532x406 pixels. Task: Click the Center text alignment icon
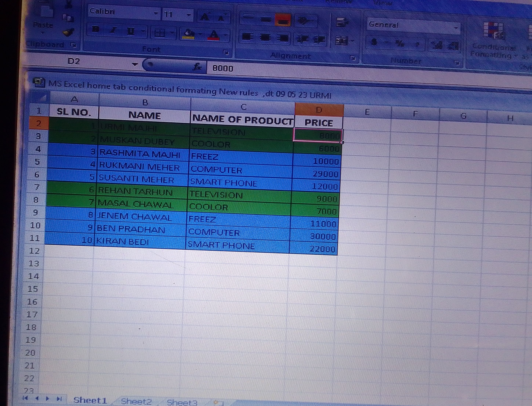[x=265, y=37]
